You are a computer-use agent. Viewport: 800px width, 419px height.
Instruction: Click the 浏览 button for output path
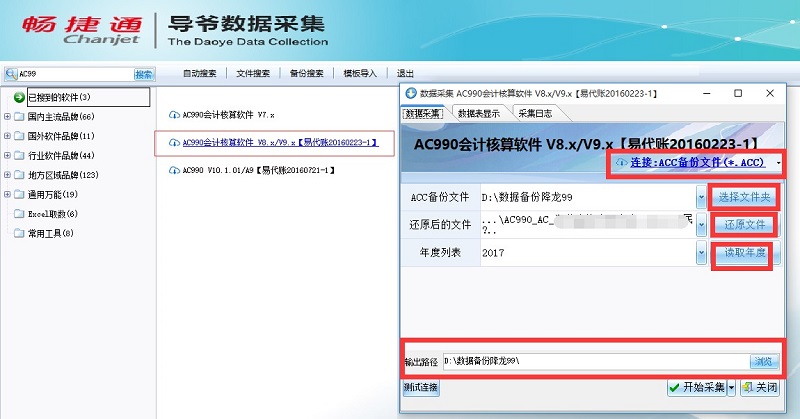coord(764,361)
